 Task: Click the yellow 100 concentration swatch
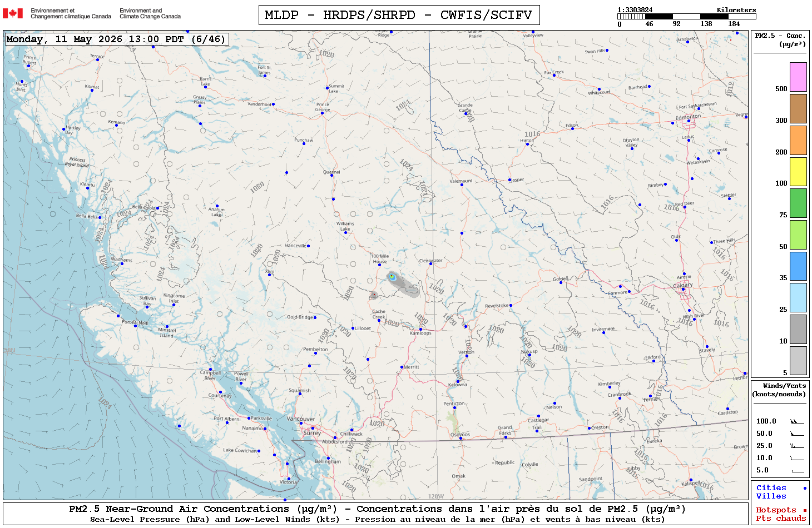coord(798,172)
